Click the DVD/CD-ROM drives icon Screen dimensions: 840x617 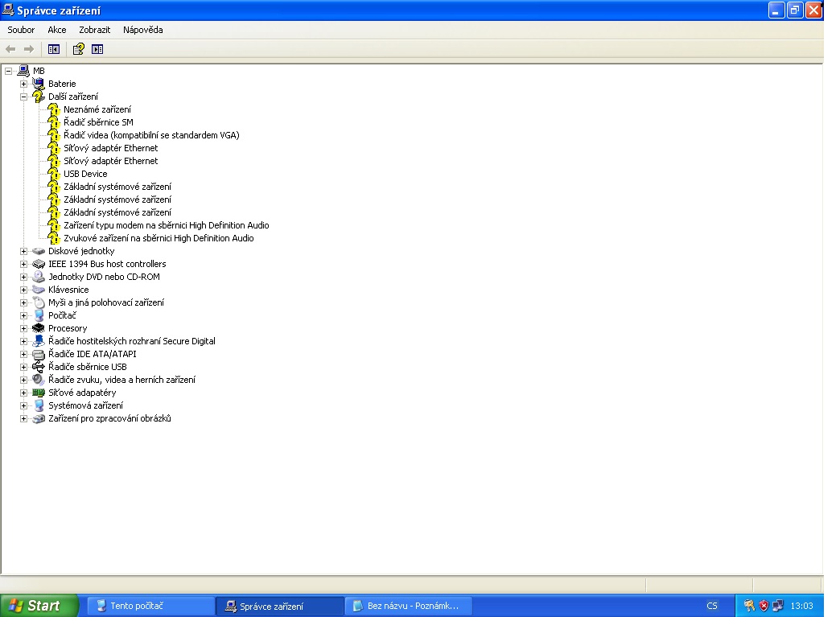[39, 277]
